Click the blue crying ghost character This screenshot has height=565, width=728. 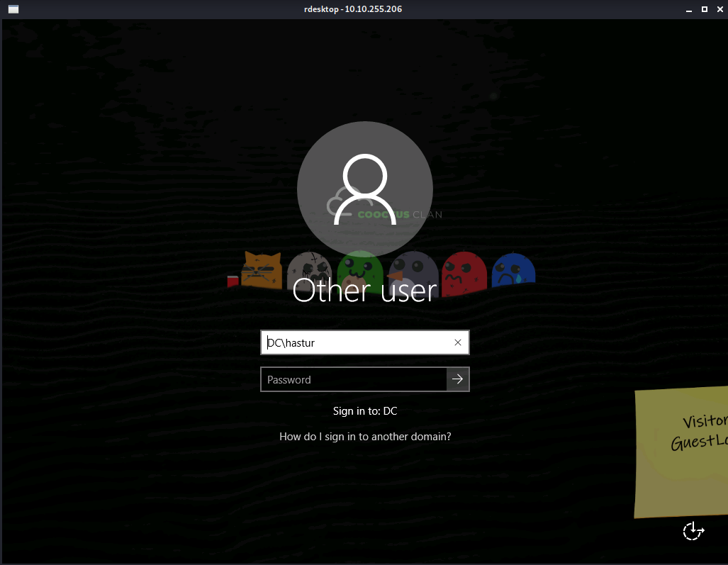[513, 269]
